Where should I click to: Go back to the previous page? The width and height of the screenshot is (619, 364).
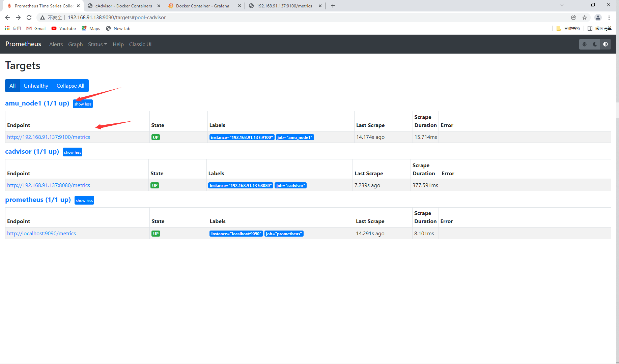(7, 18)
